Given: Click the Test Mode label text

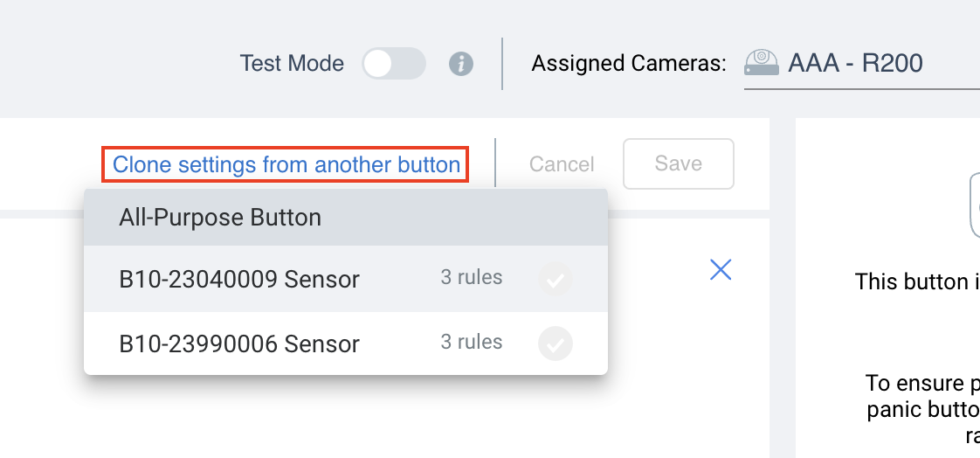Looking at the screenshot, I should tap(292, 63).
